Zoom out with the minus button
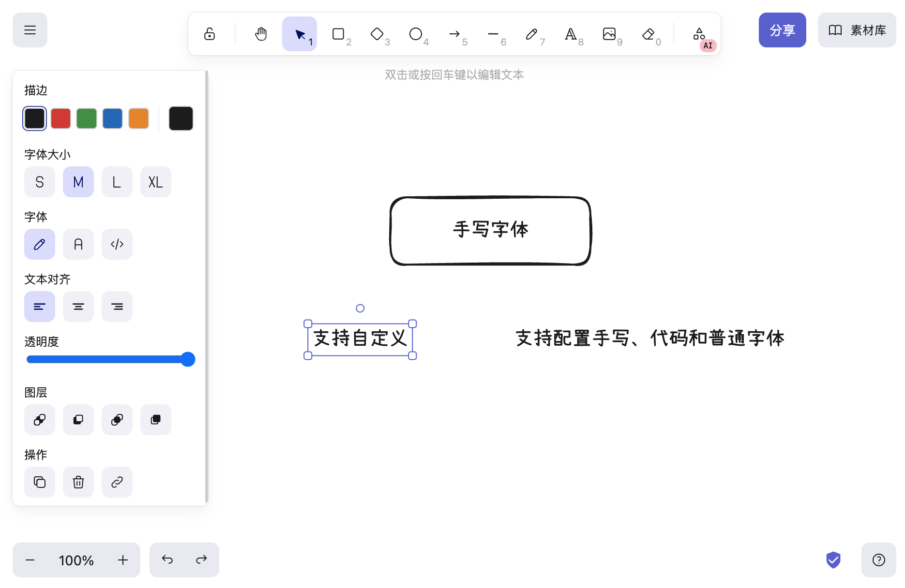This screenshot has height=588, width=905. point(30,560)
